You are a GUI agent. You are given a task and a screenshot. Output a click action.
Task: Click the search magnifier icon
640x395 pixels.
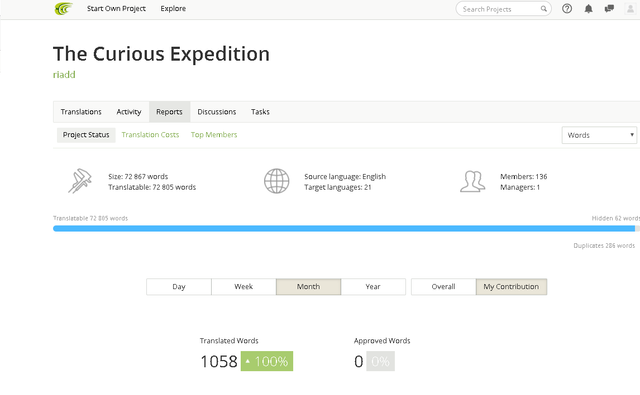tap(544, 9)
